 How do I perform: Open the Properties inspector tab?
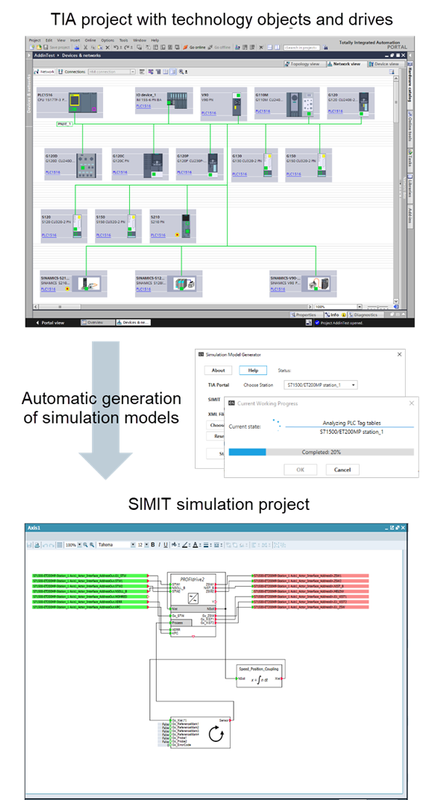pyautogui.click(x=306, y=315)
